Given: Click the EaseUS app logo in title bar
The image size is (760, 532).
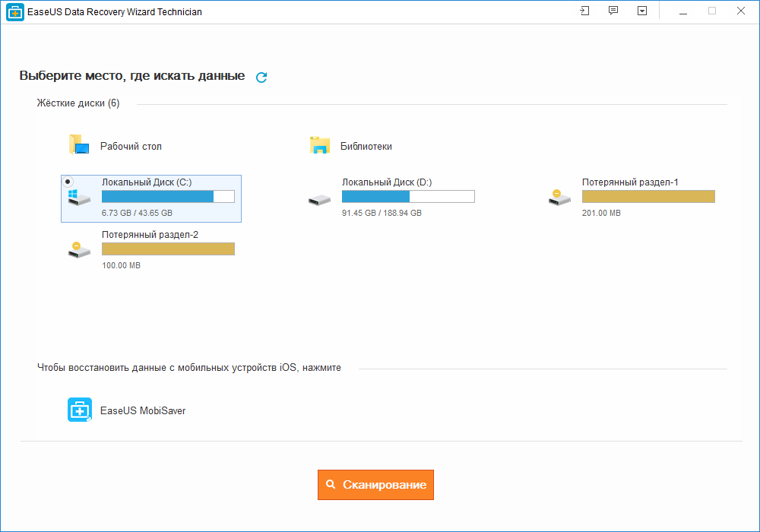Looking at the screenshot, I should tap(15, 11).
